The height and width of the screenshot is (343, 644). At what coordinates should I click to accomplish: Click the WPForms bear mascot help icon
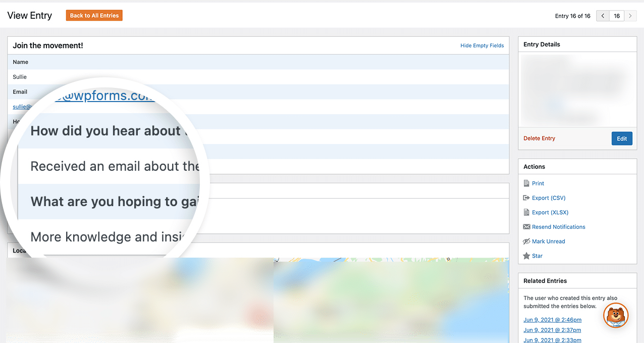click(x=616, y=316)
